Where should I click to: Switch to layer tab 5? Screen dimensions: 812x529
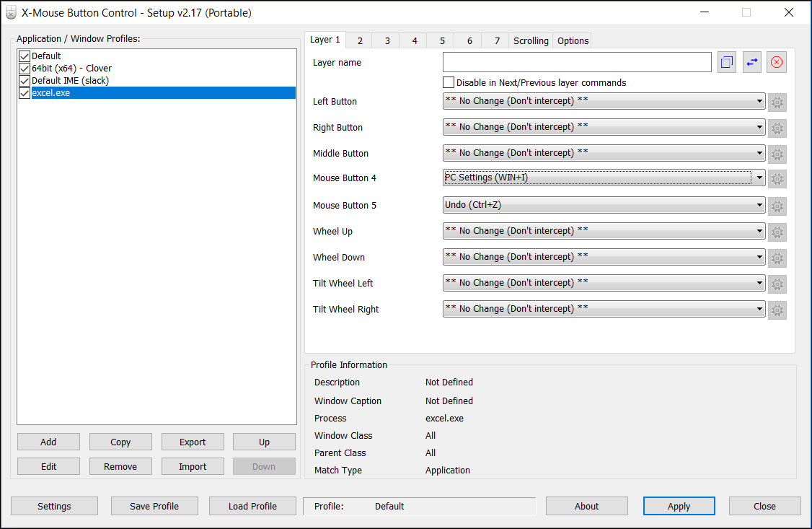point(442,41)
